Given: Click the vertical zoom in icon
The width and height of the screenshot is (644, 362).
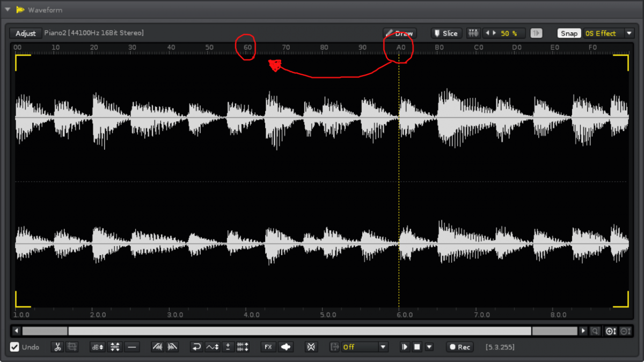Looking at the screenshot, I should pyautogui.click(x=611, y=331).
